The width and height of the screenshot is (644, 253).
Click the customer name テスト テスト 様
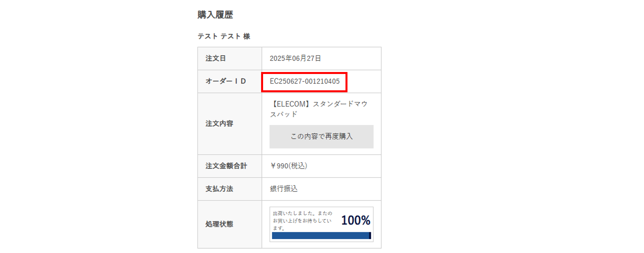coord(224,36)
